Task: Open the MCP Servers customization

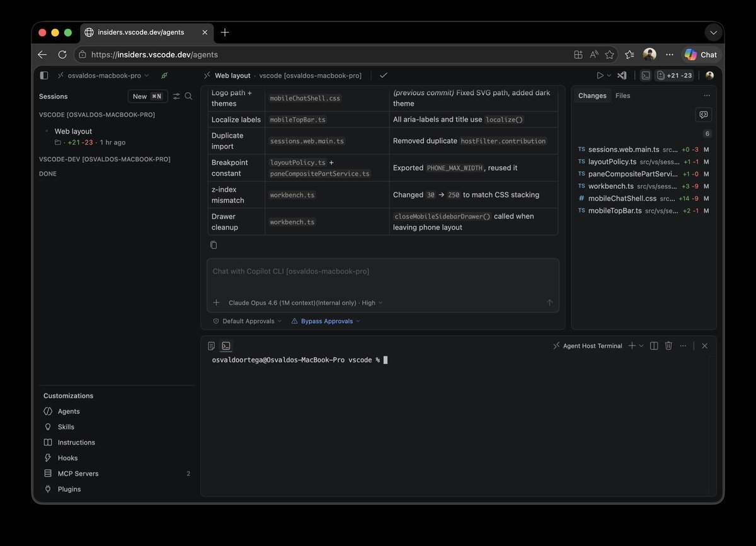Action: click(117, 474)
